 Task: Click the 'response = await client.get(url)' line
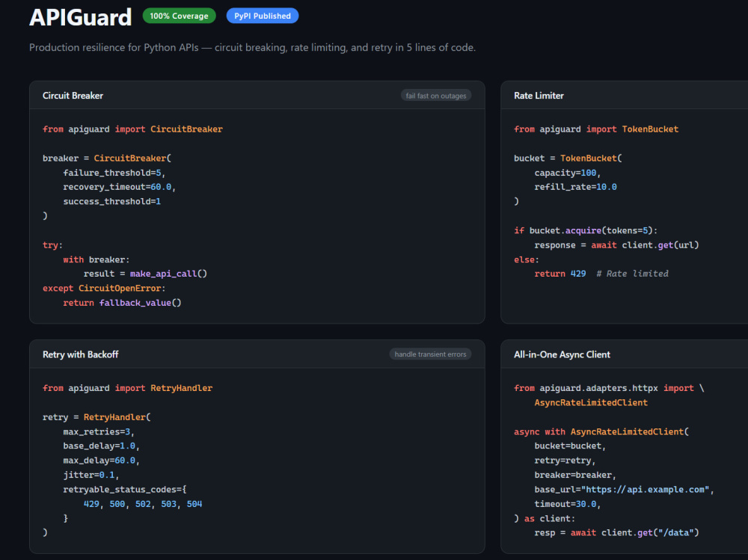click(x=616, y=245)
